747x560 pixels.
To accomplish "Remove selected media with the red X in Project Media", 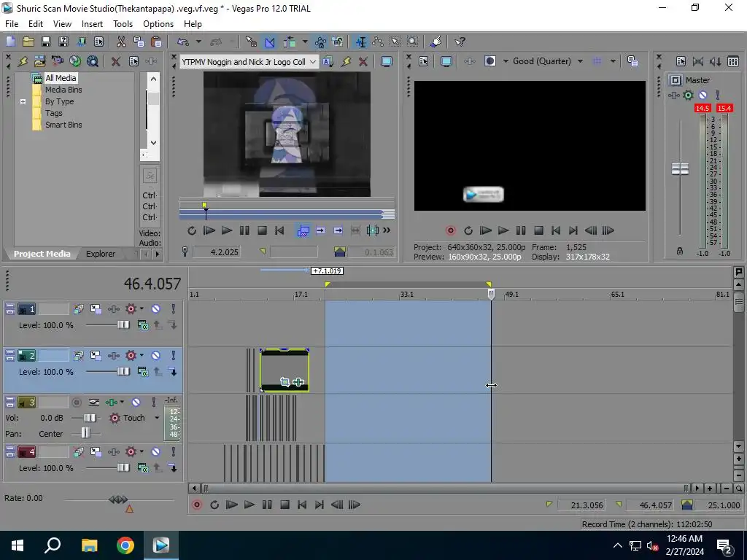I will coord(115,61).
